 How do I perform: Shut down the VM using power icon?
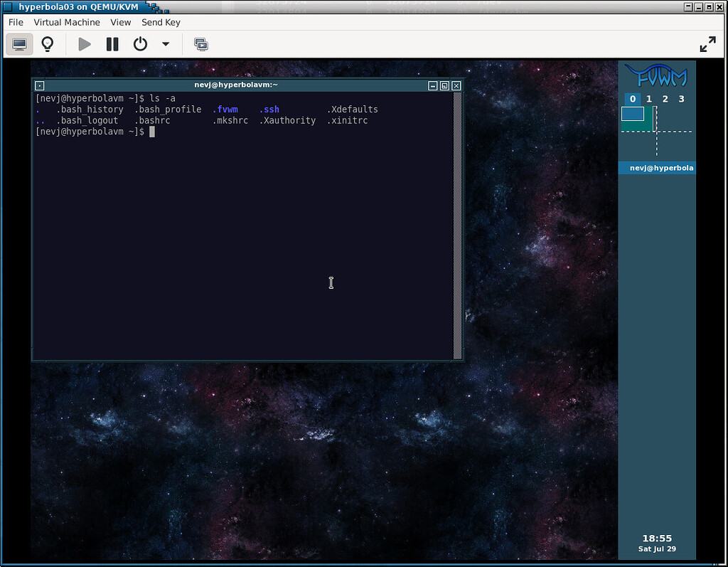(x=139, y=43)
